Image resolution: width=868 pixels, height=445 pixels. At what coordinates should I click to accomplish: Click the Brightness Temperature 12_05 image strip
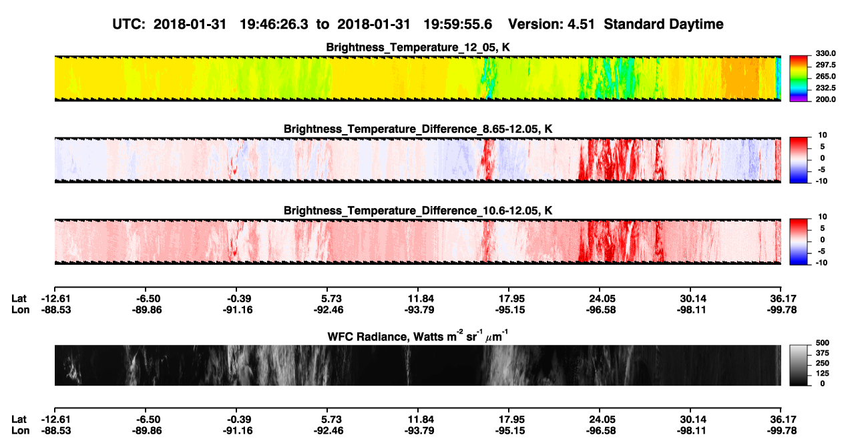(417, 78)
